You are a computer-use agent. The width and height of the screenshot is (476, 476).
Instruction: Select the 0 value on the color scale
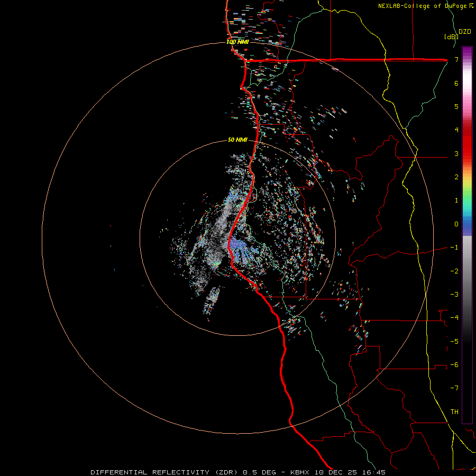tap(456, 224)
